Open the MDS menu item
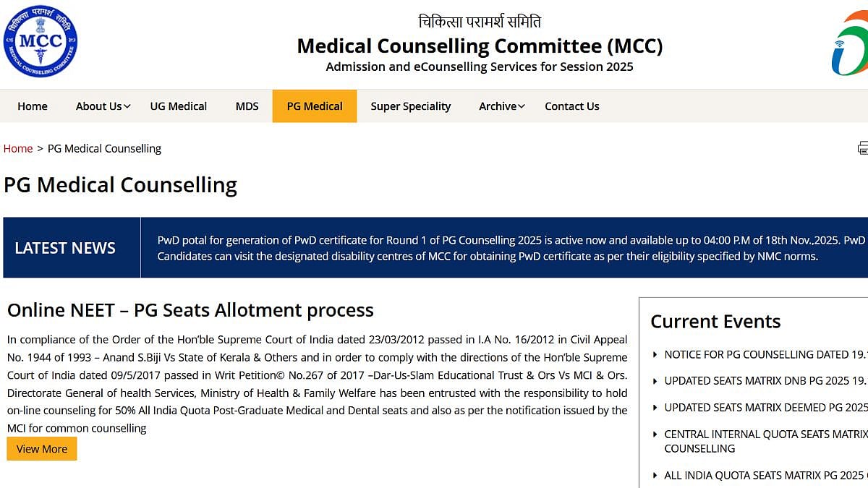This screenshot has width=868, height=488. point(247,106)
